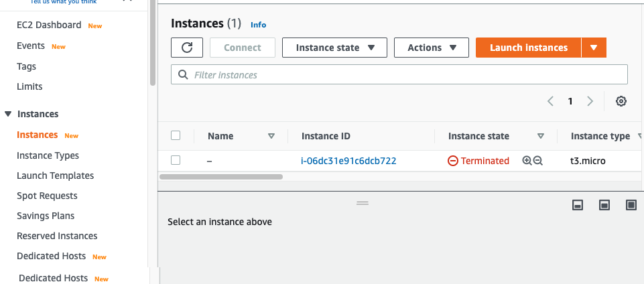Select all instances header checkbox
The width and height of the screenshot is (644, 284).
click(176, 135)
